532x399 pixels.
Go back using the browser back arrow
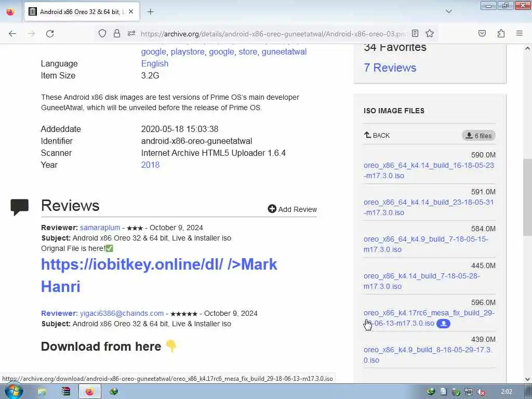12,34
